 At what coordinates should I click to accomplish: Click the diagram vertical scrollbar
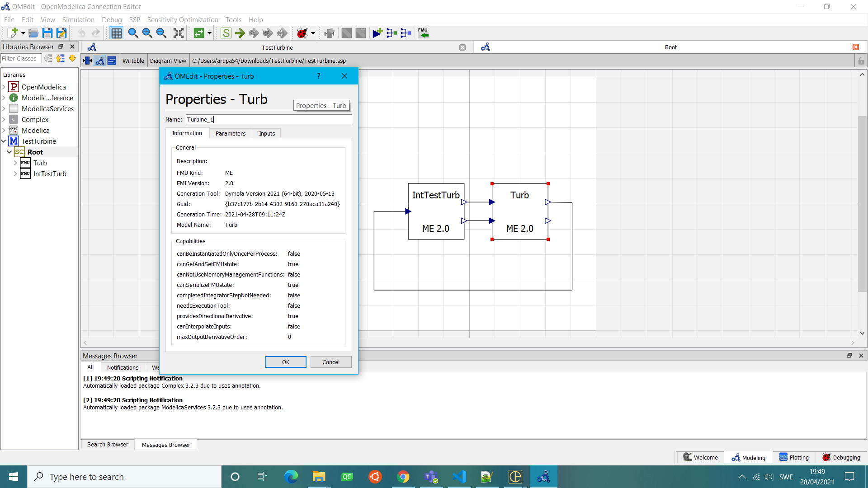862,203
